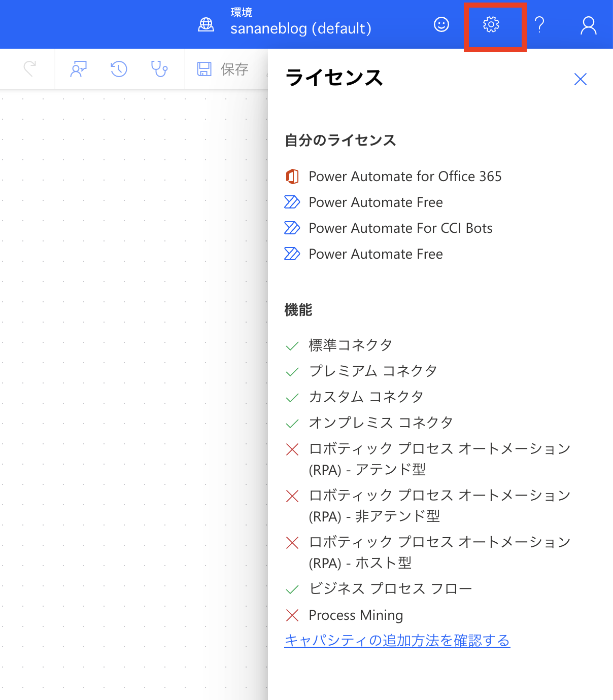613x700 pixels.
Task: Open the キャパシティの追加方法を確認する link
Action: (397, 641)
